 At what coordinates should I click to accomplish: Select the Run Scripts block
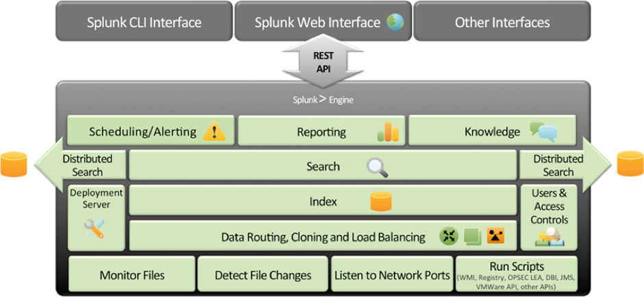click(517, 275)
